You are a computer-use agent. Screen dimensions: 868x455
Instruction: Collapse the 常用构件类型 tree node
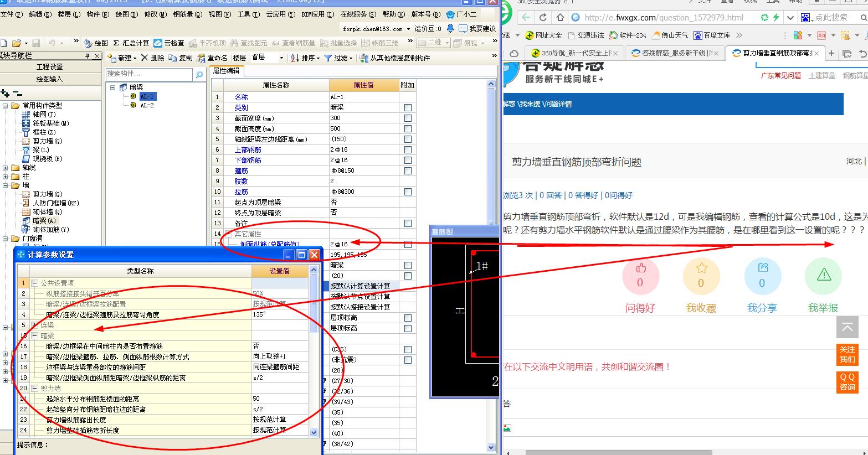coord(6,106)
